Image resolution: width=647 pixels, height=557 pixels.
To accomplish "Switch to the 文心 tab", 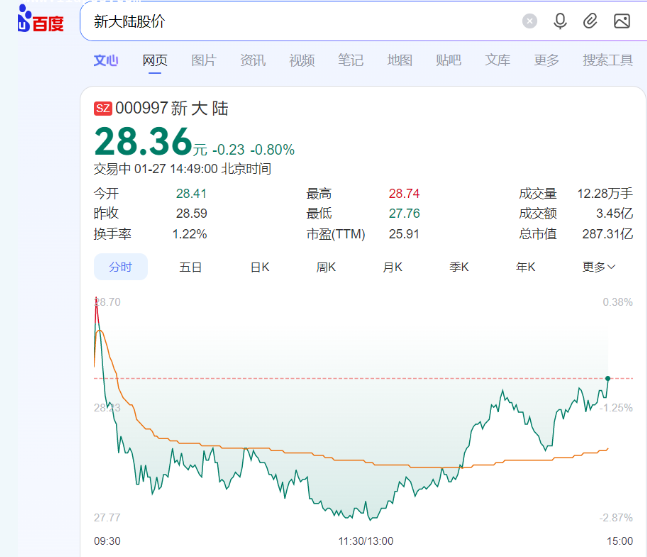I will [x=106, y=60].
